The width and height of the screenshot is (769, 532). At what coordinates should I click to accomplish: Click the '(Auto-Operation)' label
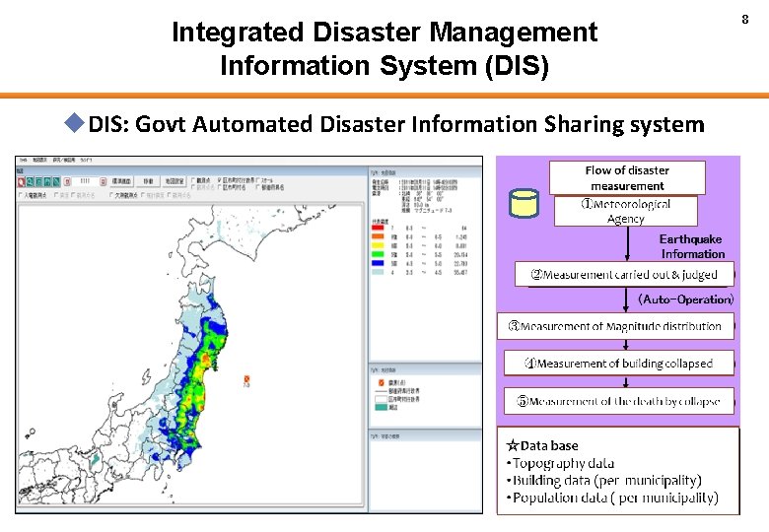pos(685,299)
